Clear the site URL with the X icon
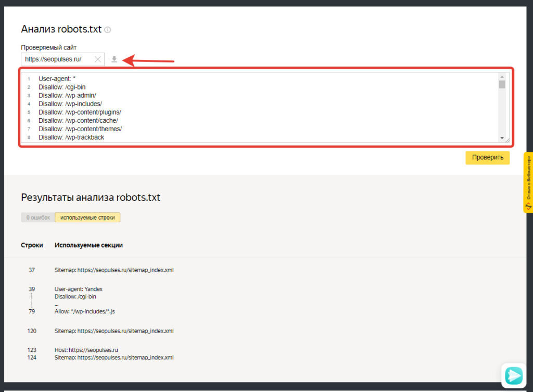The height and width of the screenshot is (392, 533). click(x=98, y=59)
